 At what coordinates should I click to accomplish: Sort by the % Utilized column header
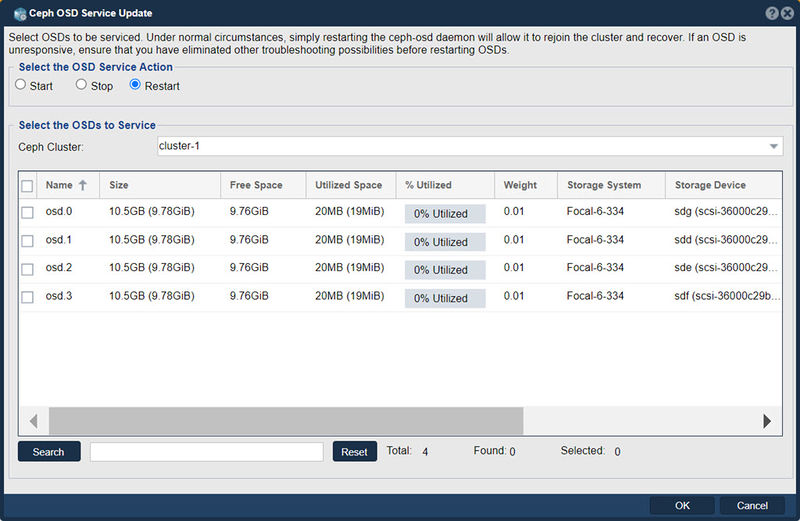[445, 185]
